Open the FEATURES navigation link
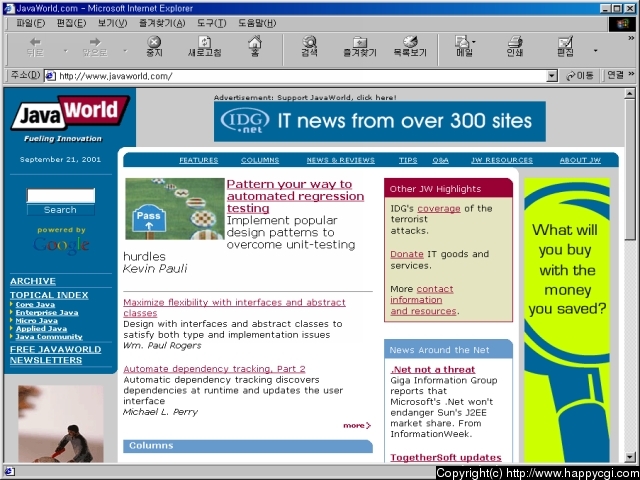640x480 pixels. [x=199, y=160]
